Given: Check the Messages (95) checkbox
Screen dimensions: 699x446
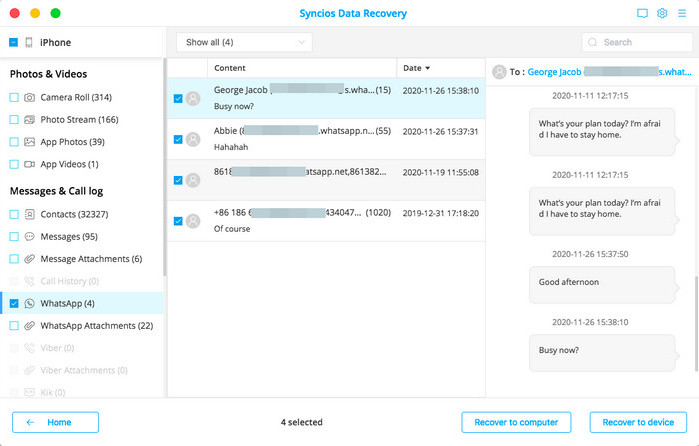Looking at the screenshot, I should coord(14,236).
